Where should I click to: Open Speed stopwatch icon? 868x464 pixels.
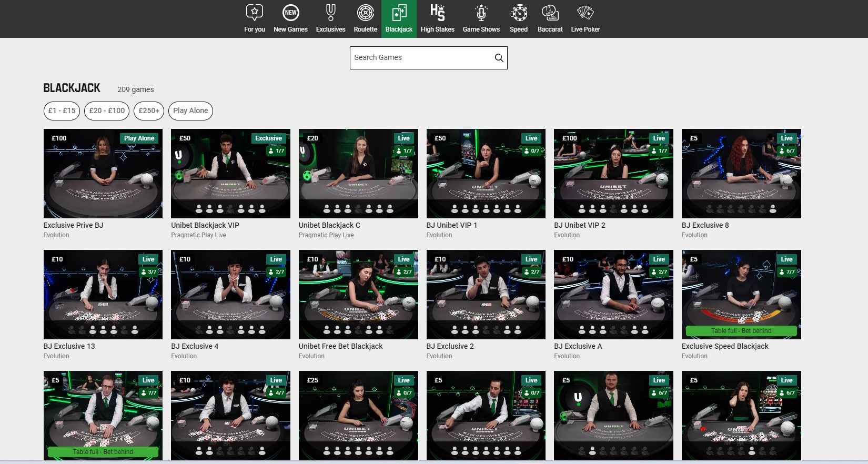[x=519, y=13]
